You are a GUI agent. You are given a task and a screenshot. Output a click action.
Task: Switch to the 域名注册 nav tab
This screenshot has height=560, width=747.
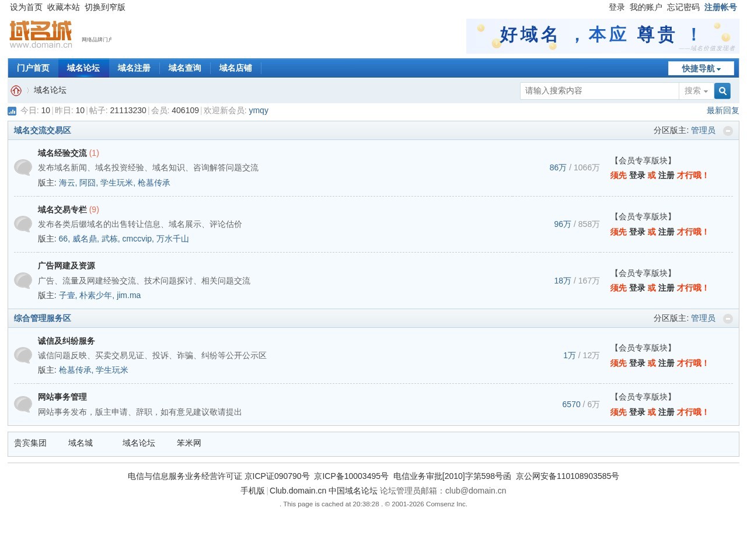(x=134, y=68)
